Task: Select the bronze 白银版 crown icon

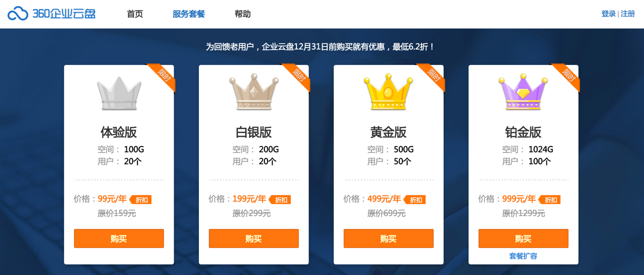Action: (254, 92)
